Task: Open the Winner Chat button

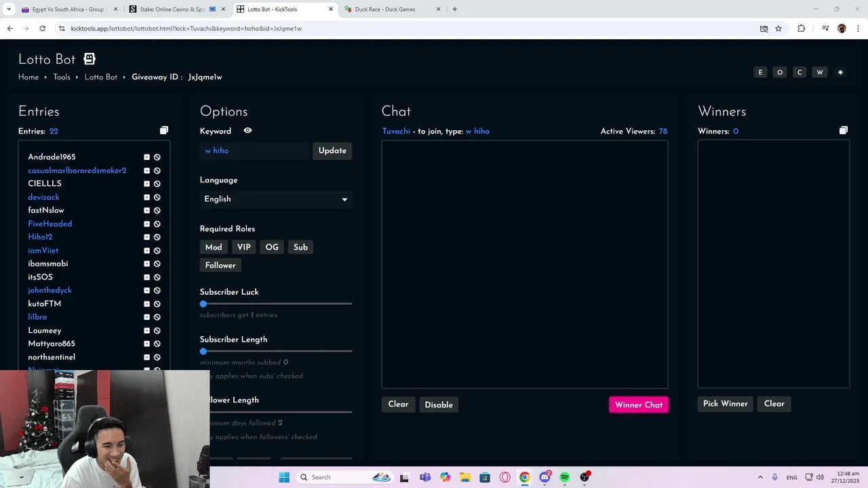Action: 639,405
